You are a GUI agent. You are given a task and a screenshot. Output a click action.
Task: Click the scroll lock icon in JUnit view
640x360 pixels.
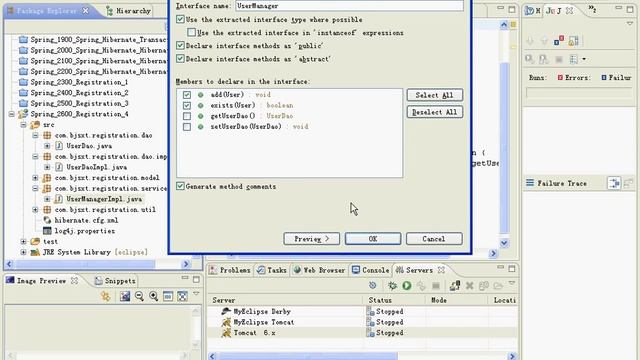[573, 40]
